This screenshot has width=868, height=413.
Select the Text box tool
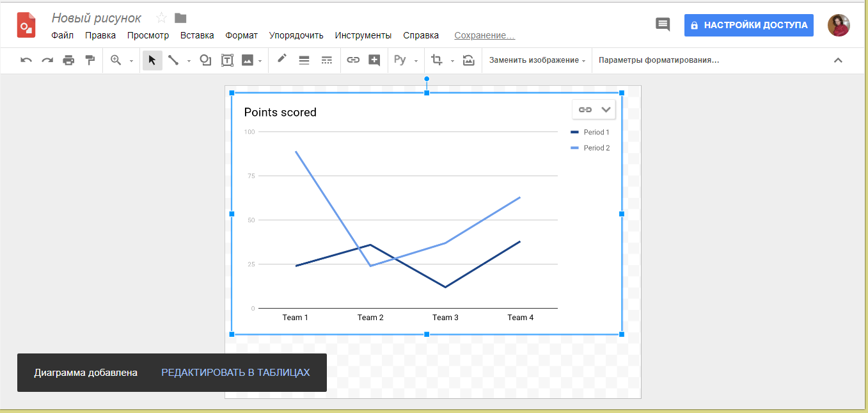pyautogui.click(x=227, y=60)
